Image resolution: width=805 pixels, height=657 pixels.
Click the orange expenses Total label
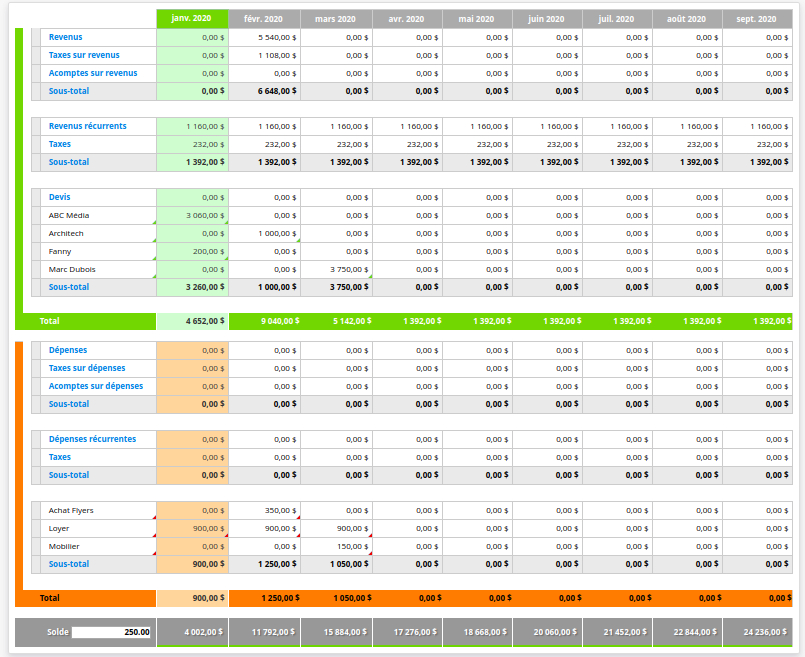click(49, 598)
